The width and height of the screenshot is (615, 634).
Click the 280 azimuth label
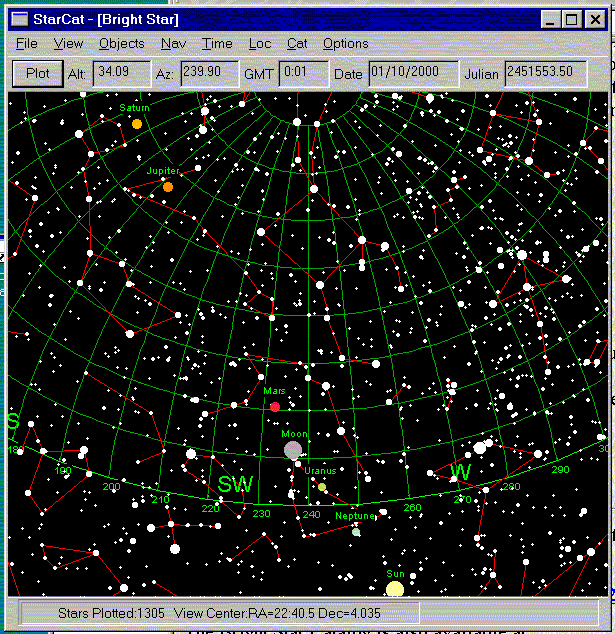[511, 486]
